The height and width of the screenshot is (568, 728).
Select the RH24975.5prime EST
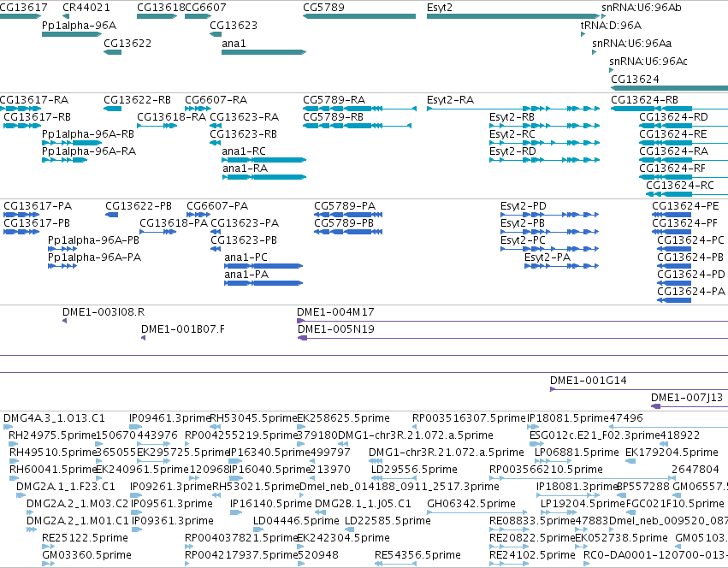[13, 444]
